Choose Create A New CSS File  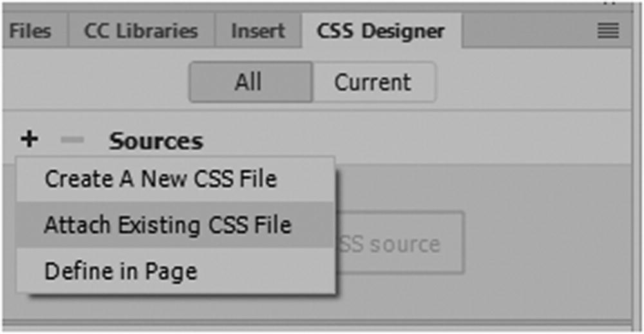point(161,179)
